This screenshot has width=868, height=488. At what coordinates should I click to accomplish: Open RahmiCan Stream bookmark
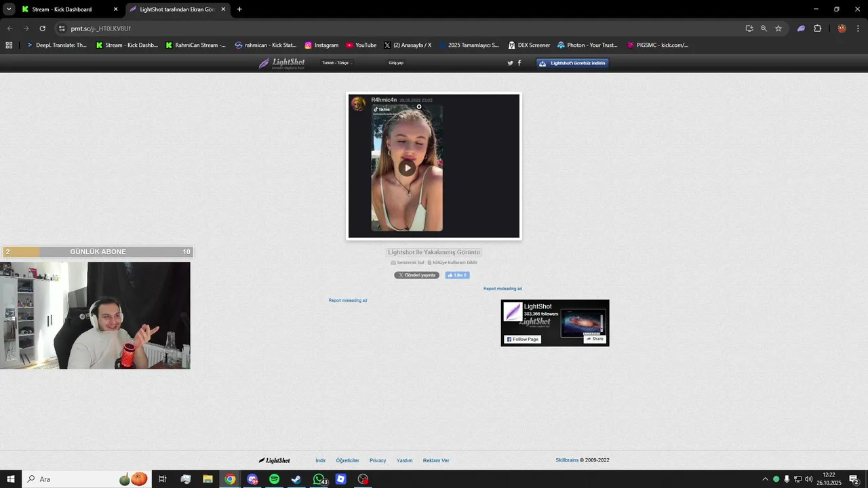[196, 45]
